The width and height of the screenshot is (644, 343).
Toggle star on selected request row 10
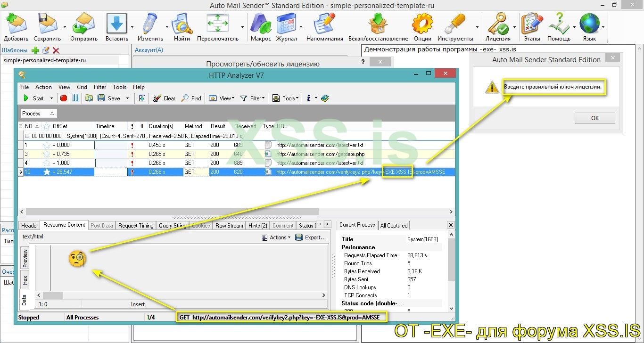tap(47, 172)
